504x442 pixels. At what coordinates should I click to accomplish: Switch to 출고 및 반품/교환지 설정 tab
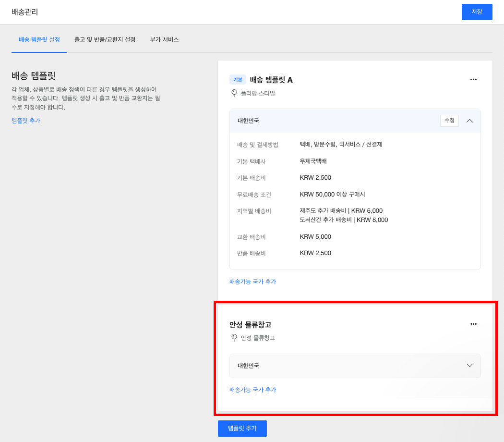point(105,39)
